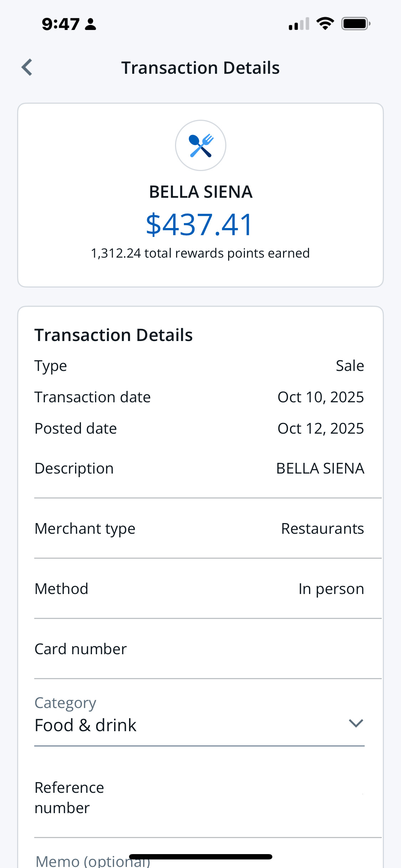Image resolution: width=401 pixels, height=868 pixels.
Task: Tap the restaurant fork and spoon icon
Action: (201, 145)
